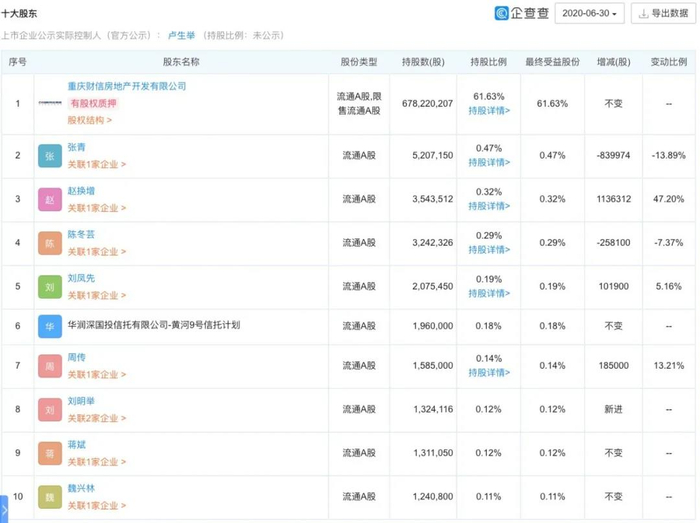Image resolution: width=700 pixels, height=523 pixels.
Task: Expand 持股详情 for 张青
Action: (x=489, y=163)
